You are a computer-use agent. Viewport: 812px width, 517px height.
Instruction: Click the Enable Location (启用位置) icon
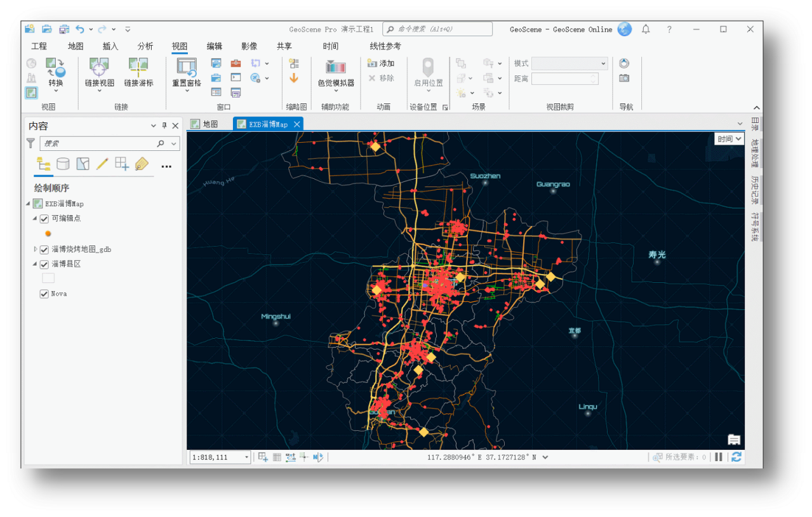click(x=429, y=67)
